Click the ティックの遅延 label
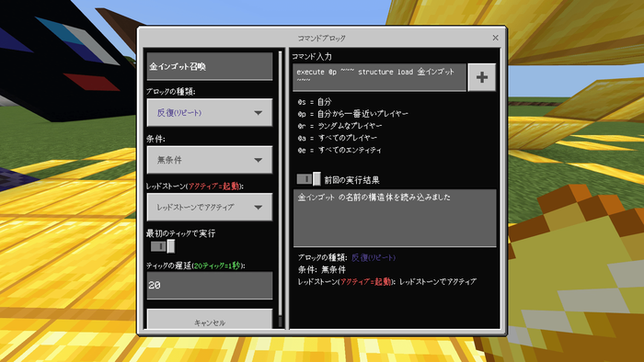This screenshot has width=644, height=362. coord(195,266)
